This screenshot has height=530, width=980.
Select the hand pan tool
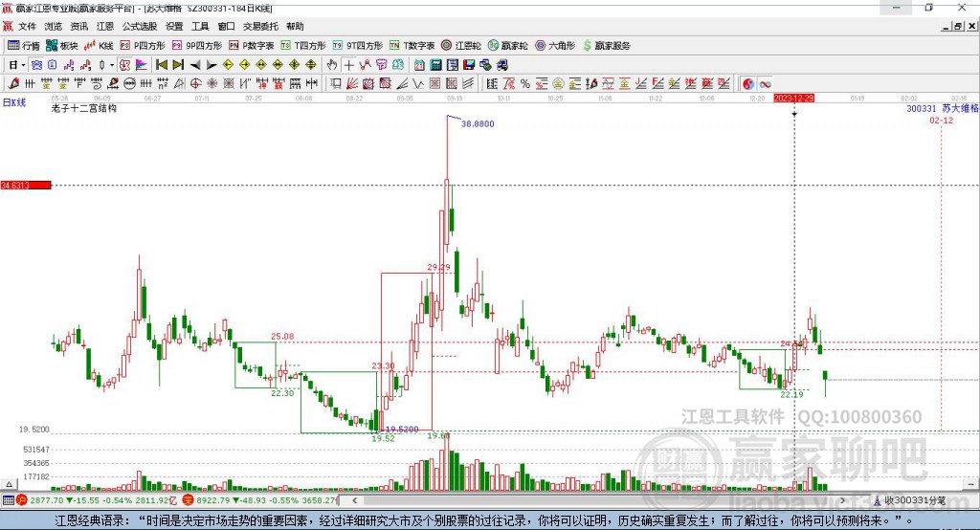[x=332, y=64]
